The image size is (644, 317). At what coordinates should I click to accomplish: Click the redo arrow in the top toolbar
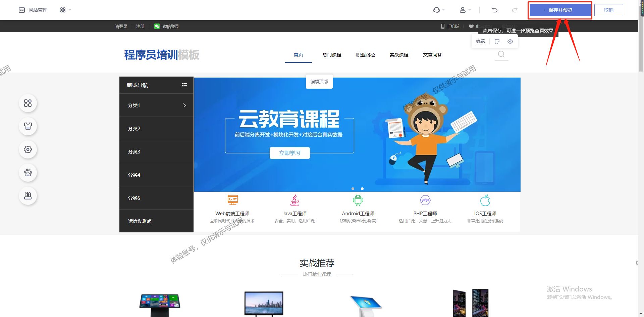click(x=515, y=10)
